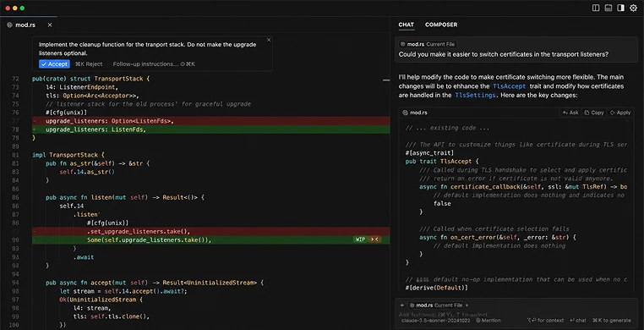This screenshot has height=330, width=644.
Task: Copy the mod.rs code block
Action: tap(594, 113)
